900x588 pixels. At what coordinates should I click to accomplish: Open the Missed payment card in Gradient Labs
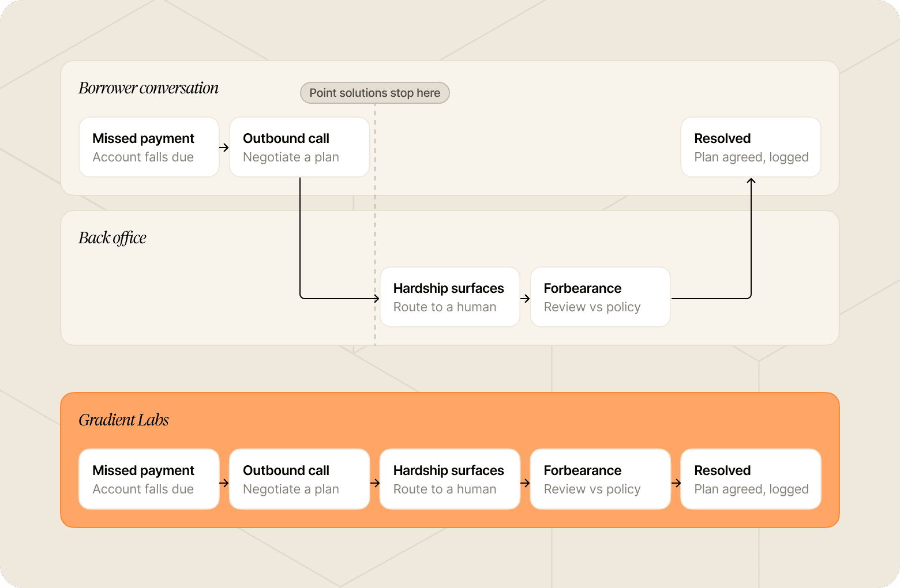point(149,479)
